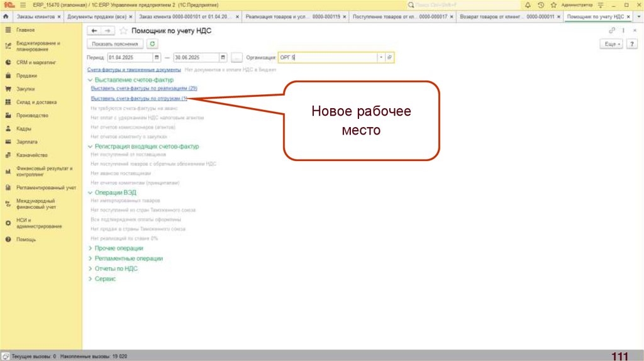Open Регламентированный учет section
This screenshot has width=644, height=361.
tap(46, 187)
